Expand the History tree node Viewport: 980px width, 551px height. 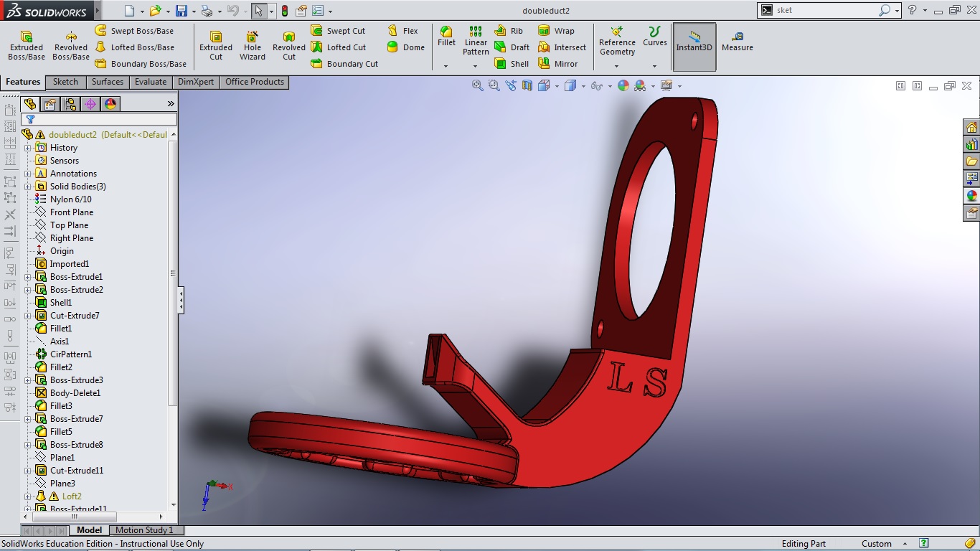[28, 148]
